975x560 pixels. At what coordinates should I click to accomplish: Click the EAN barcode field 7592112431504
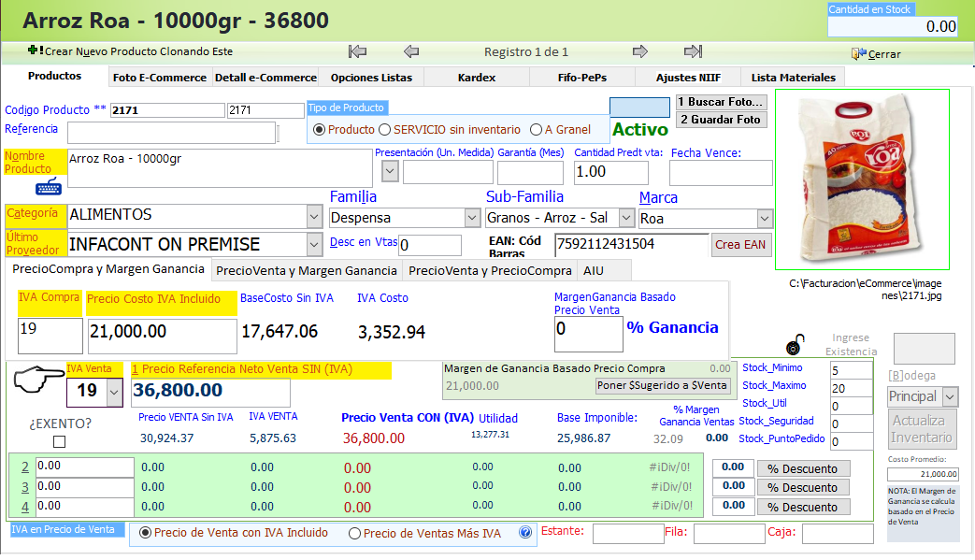631,245
